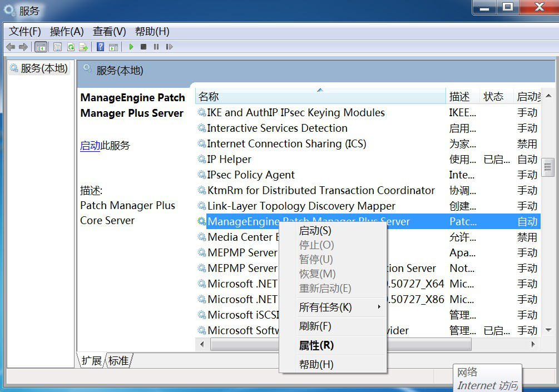Click the 启动 link to start this service
Screen dimensions: 559x392
pyautogui.click(x=90, y=145)
